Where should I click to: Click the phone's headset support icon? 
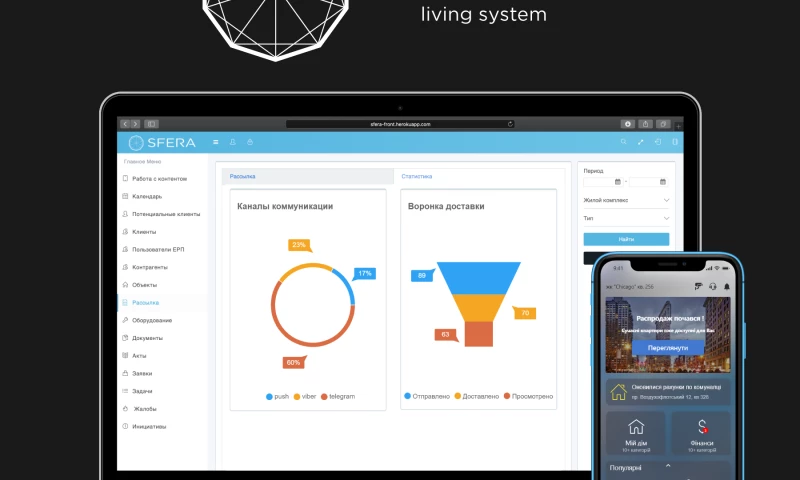click(713, 287)
